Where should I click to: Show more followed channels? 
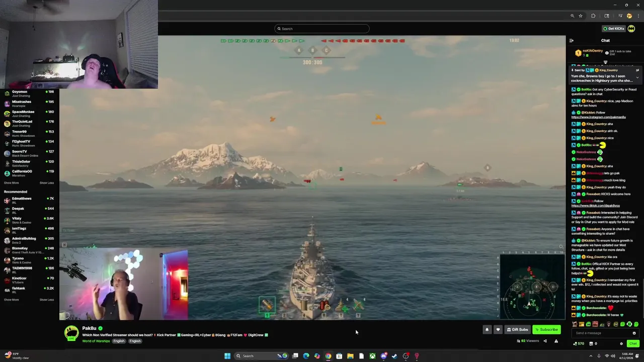coord(11,183)
